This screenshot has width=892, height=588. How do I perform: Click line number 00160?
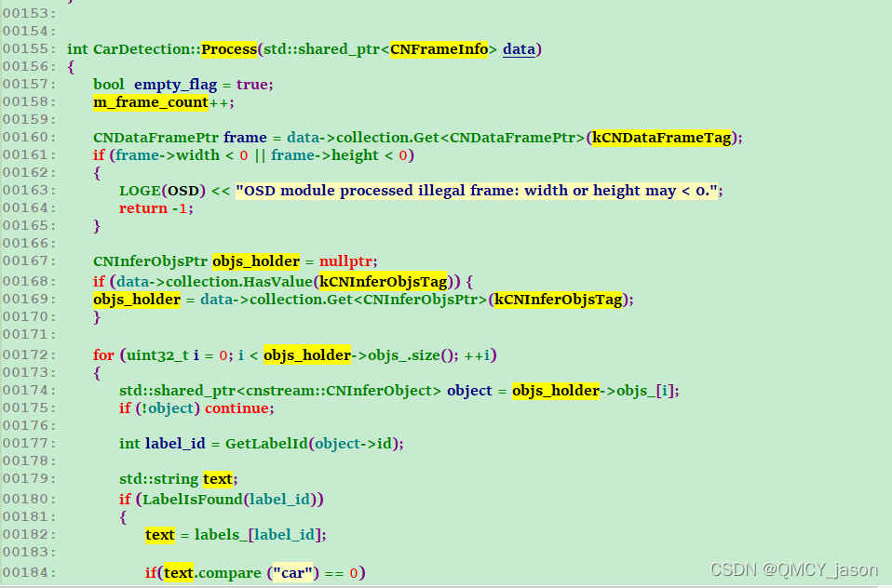click(29, 137)
